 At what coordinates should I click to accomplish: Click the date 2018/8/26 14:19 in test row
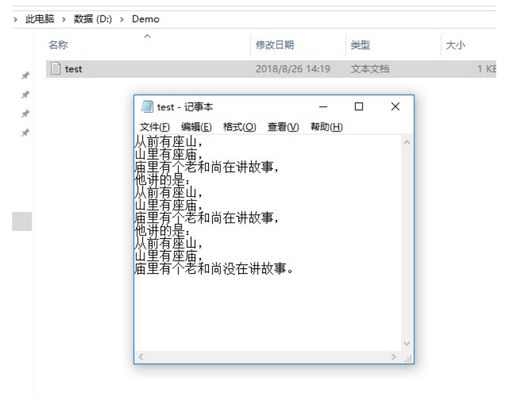(x=293, y=68)
